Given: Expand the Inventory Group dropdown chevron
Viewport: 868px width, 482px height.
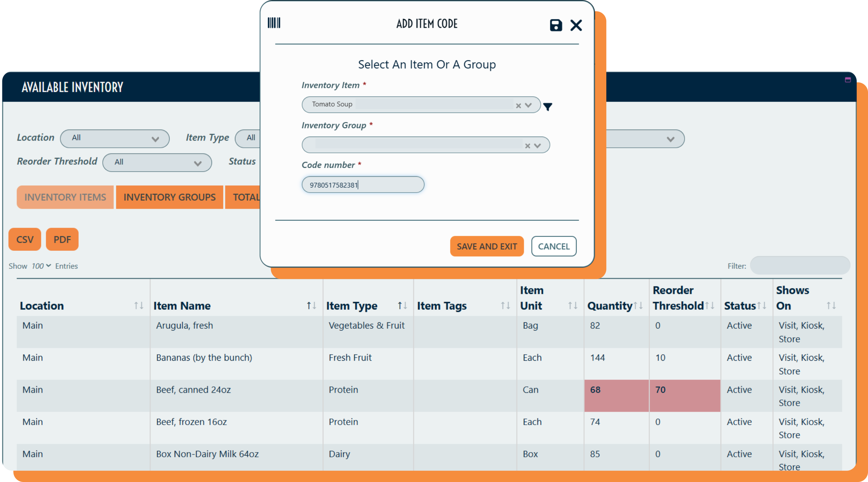Looking at the screenshot, I should pos(537,146).
